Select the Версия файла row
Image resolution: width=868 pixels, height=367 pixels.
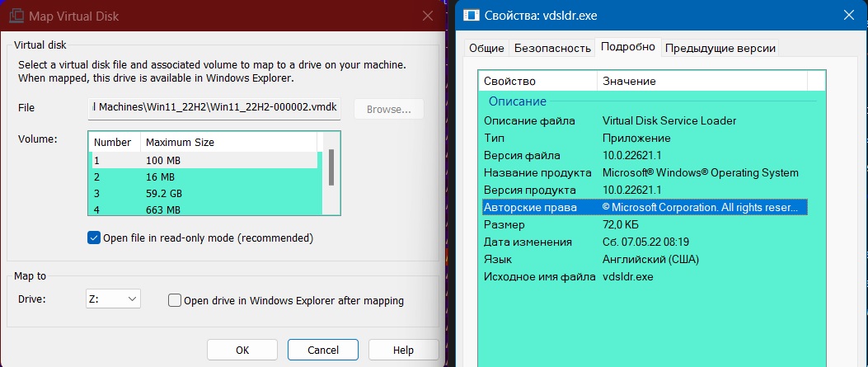pyautogui.click(x=645, y=156)
